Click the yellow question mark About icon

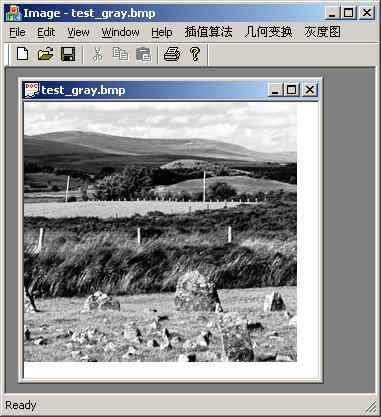click(195, 54)
